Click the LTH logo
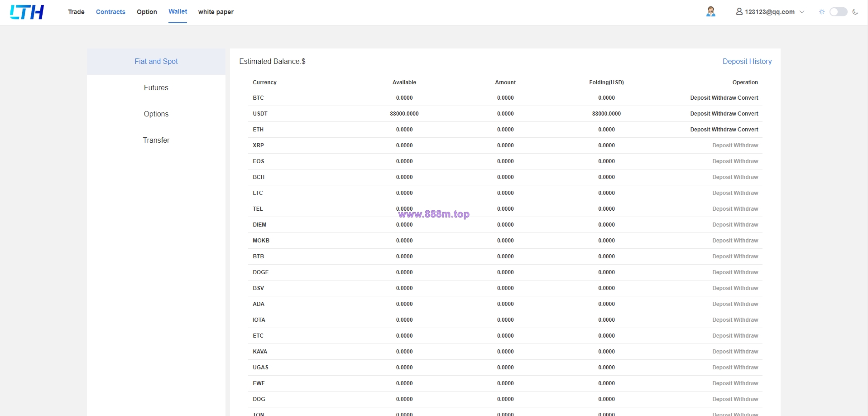Screen dimensions: 868x416 coord(27,12)
